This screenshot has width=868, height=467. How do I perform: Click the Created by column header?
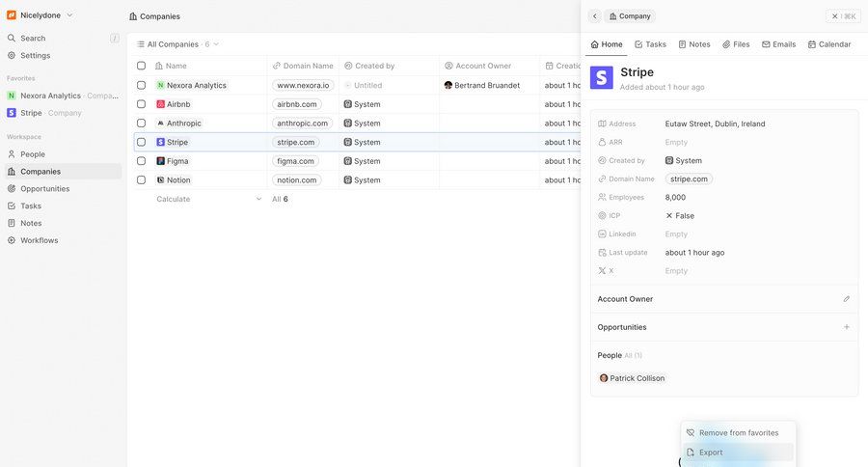coord(389,66)
